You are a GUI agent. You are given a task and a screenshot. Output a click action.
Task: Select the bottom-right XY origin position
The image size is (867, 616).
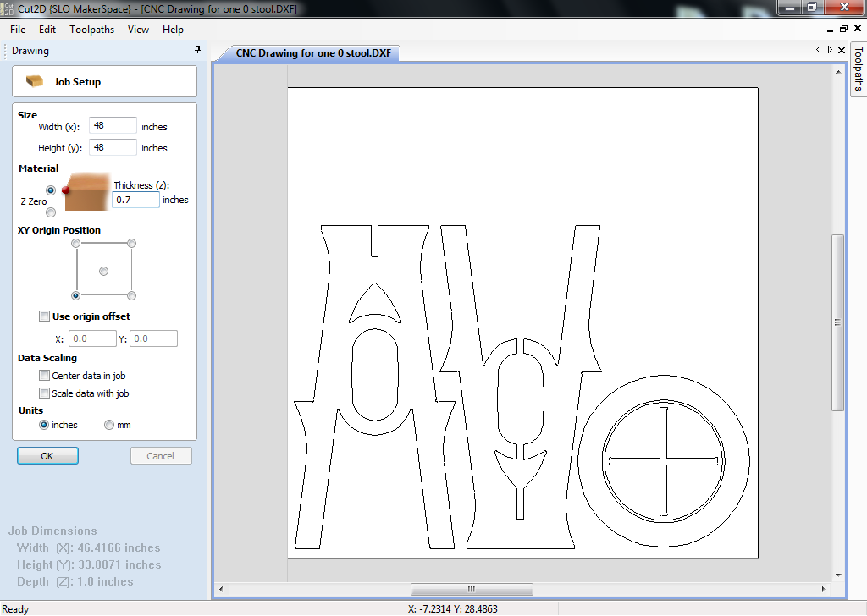(x=131, y=295)
